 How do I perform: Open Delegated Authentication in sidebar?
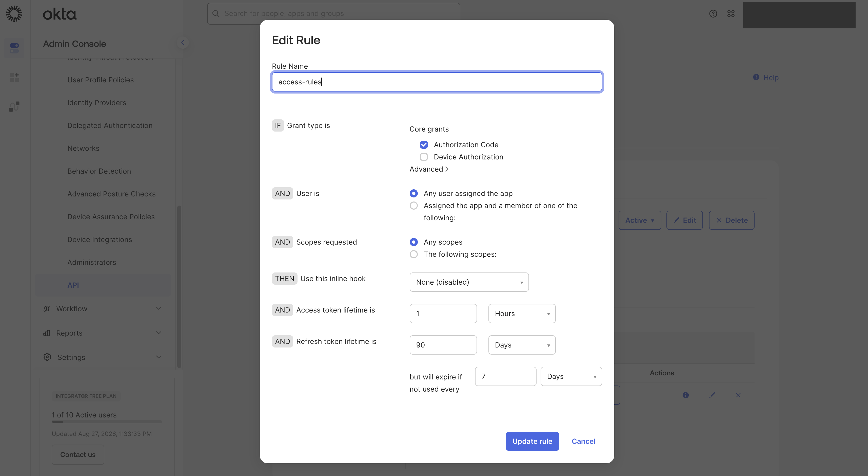coord(110,125)
